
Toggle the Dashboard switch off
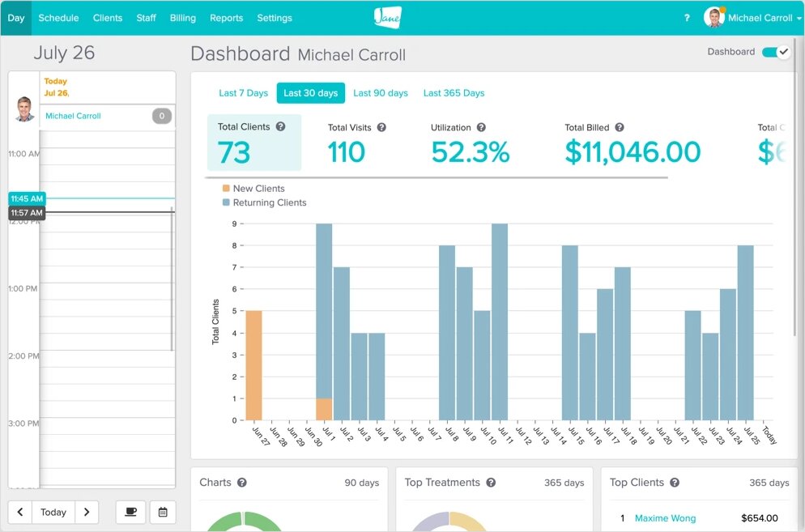775,52
